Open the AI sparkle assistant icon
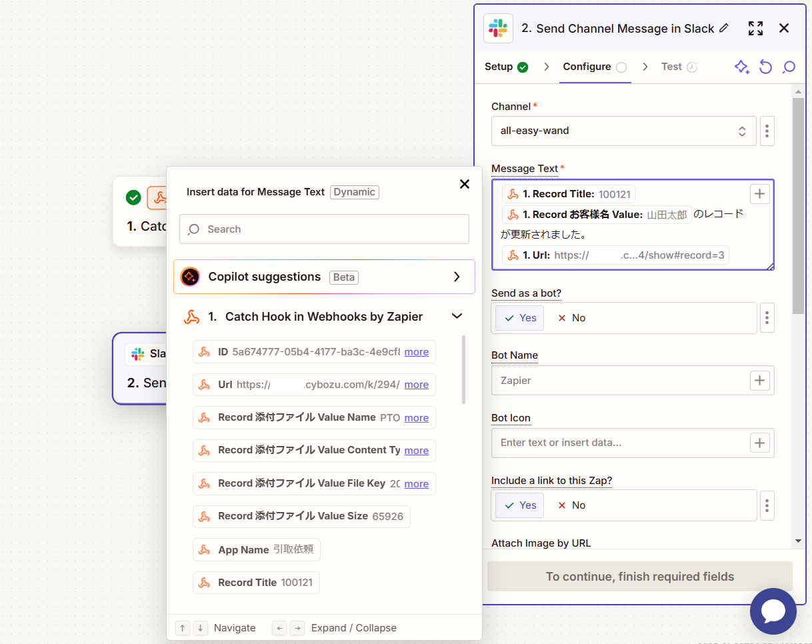The width and height of the screenshot is (812, 644). point(742,67)
